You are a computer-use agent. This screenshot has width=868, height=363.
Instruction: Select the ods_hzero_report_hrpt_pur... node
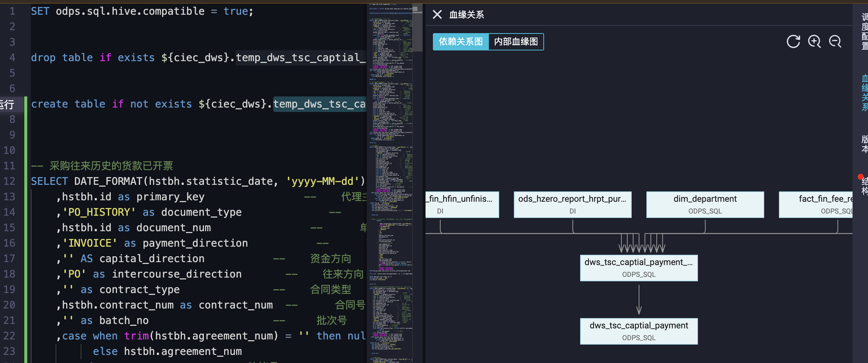572,204
